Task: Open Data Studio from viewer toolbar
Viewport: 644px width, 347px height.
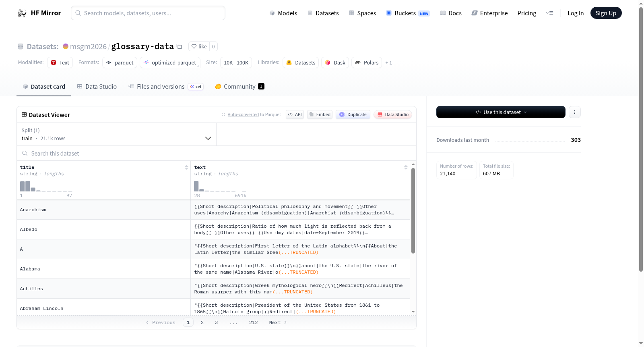Action: (x=392, y=114)
